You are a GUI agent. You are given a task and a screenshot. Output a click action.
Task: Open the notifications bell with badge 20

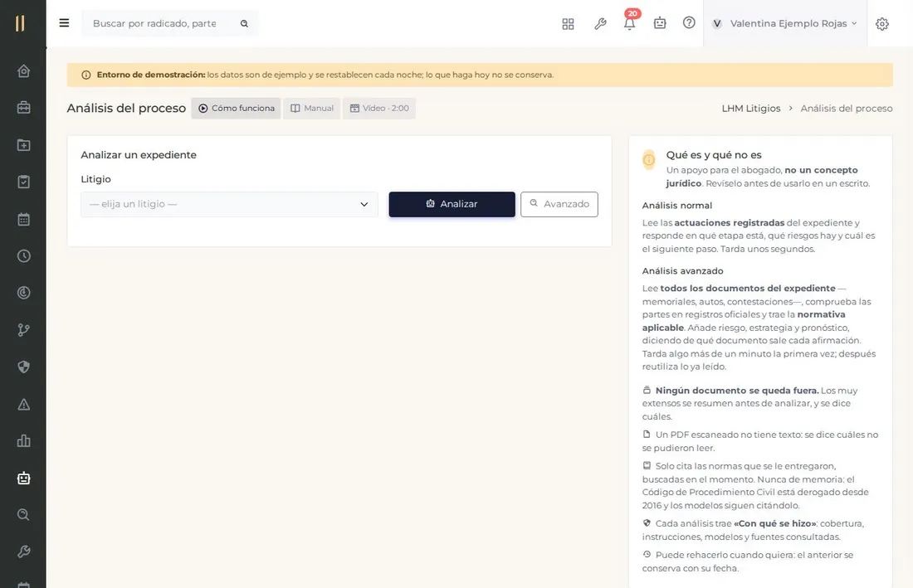click(x=629, y=23)
